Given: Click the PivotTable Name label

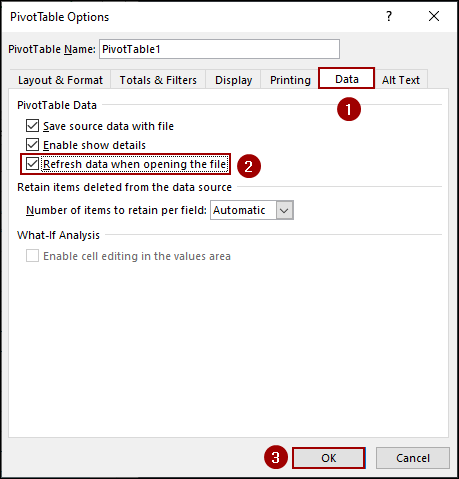Looking at the screenshot, I should point(52,49).
